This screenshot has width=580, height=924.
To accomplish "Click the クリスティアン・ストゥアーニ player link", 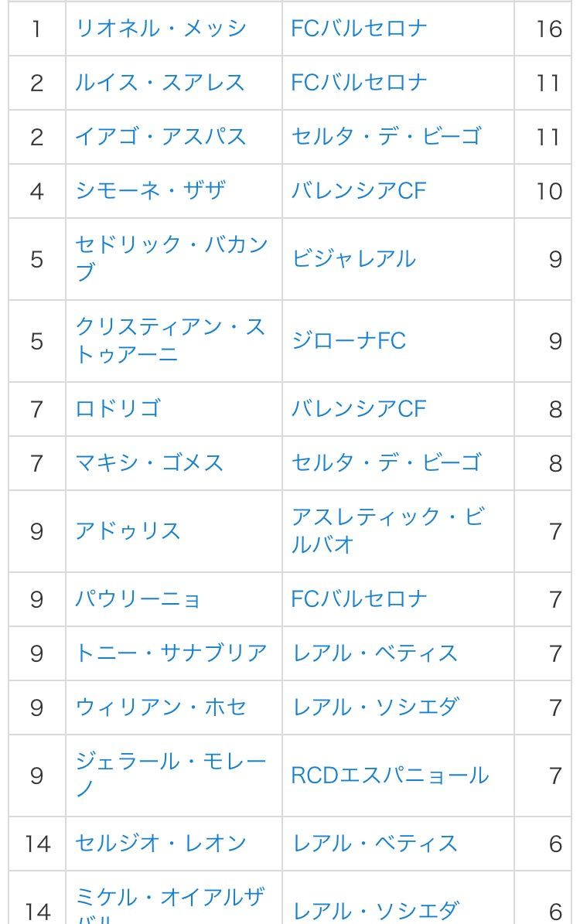I will [x=169, y=327].
